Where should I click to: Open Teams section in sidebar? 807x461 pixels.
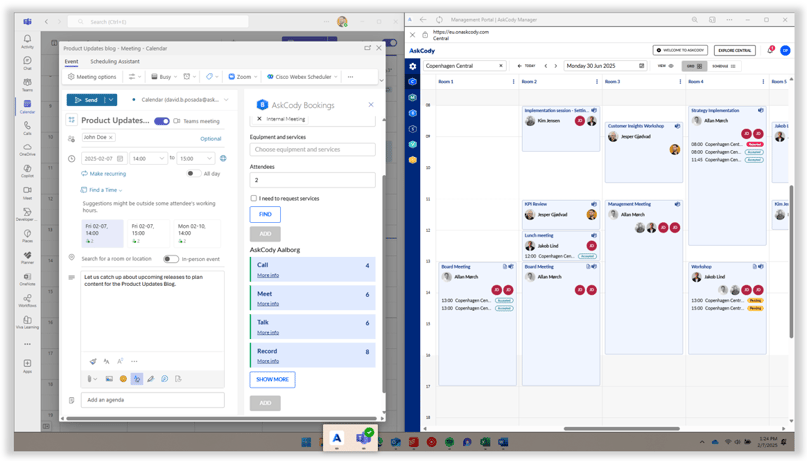click(27, 84)
